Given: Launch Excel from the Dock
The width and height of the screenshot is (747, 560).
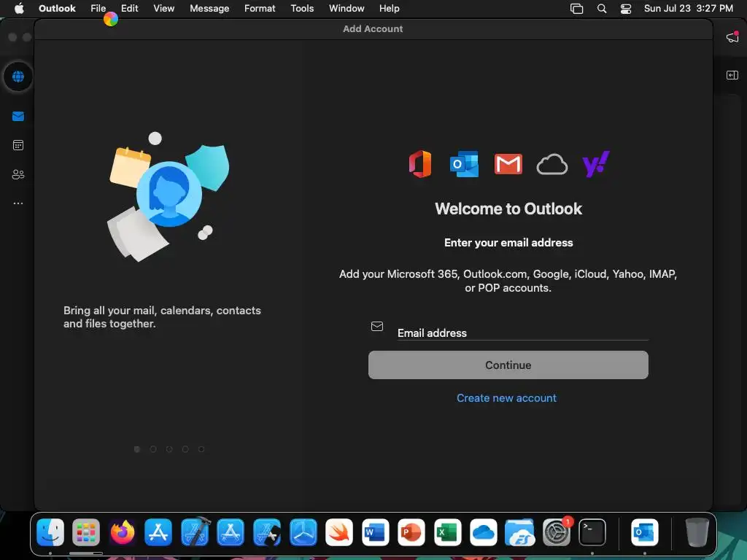Looking at the screenshot, I should [x=448, y=532].
